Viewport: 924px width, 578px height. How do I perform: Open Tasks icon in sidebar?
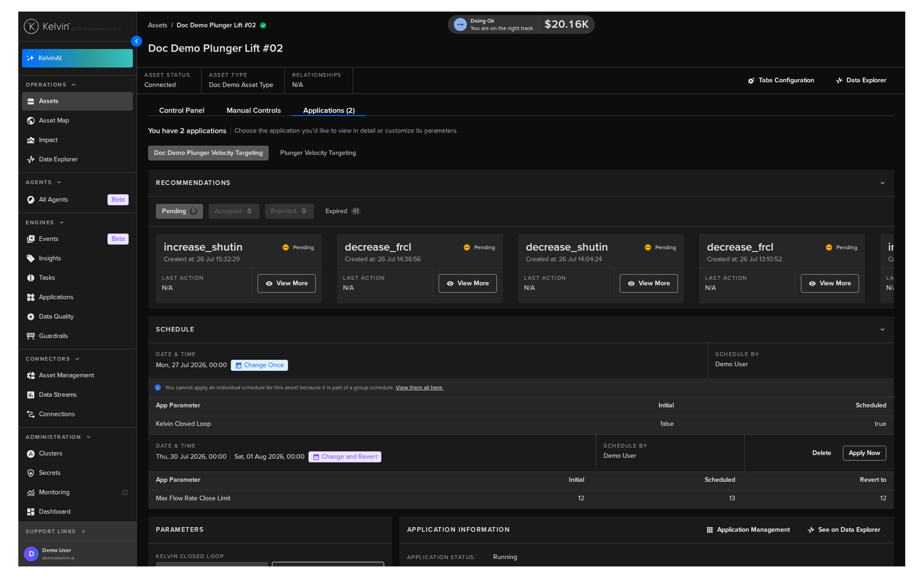[31, 278]
